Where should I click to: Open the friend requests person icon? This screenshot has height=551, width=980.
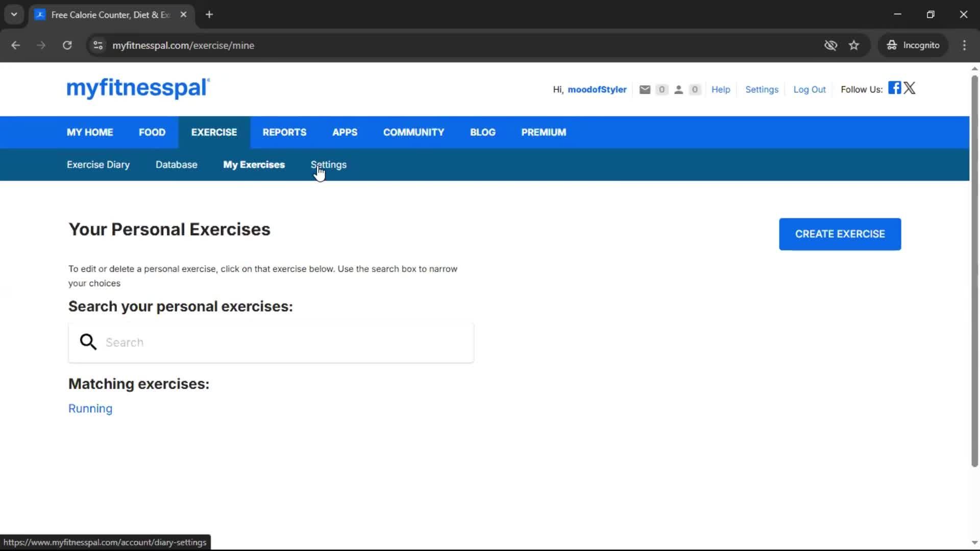678,90
